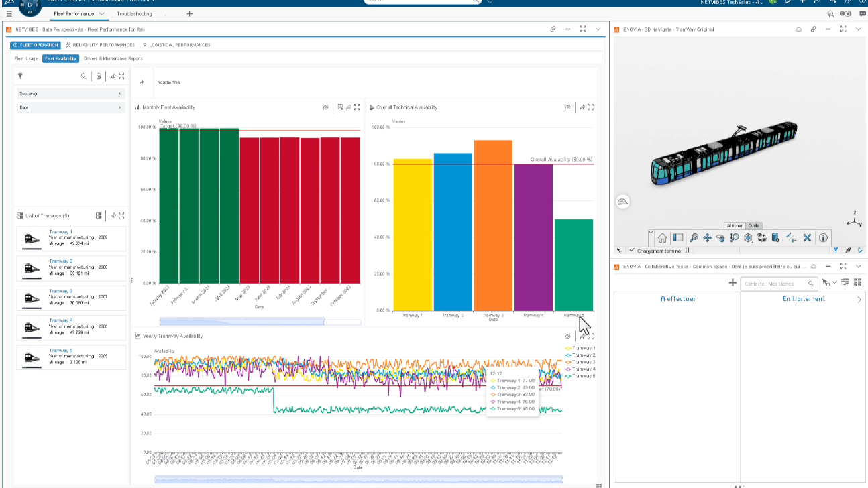Click the info icon in 3D viewer toolbar
Image resolution: width=868 pixels, height=488 pixels.
point(823,237)
